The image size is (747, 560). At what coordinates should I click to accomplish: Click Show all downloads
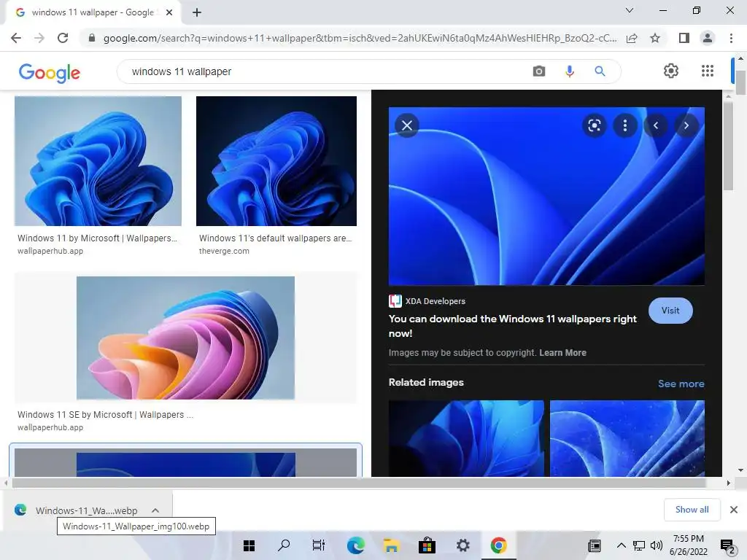pyautogui.click(x=692, y=510)
